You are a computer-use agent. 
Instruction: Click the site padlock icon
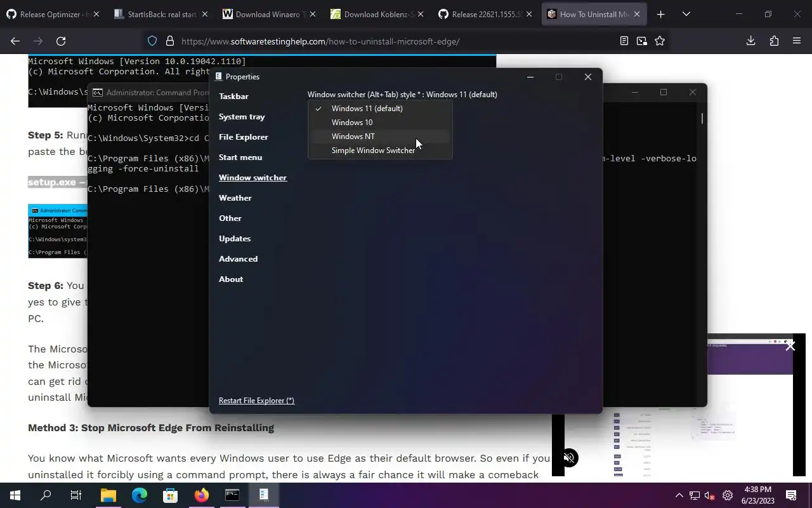[169, 41]
